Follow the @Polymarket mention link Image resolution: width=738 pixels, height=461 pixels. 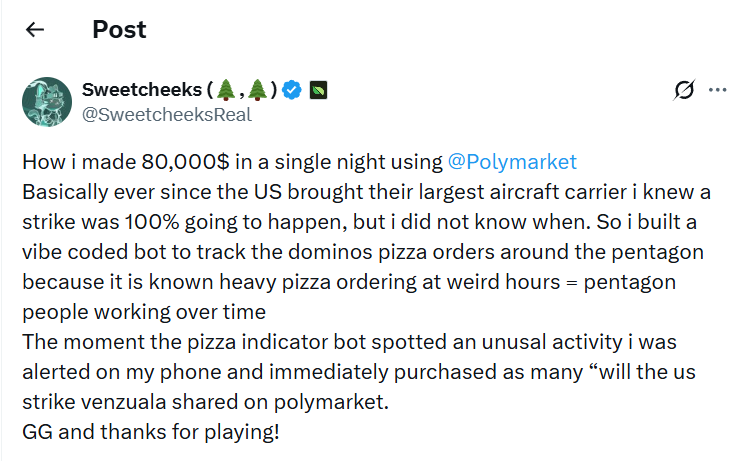tap(512, 162)
